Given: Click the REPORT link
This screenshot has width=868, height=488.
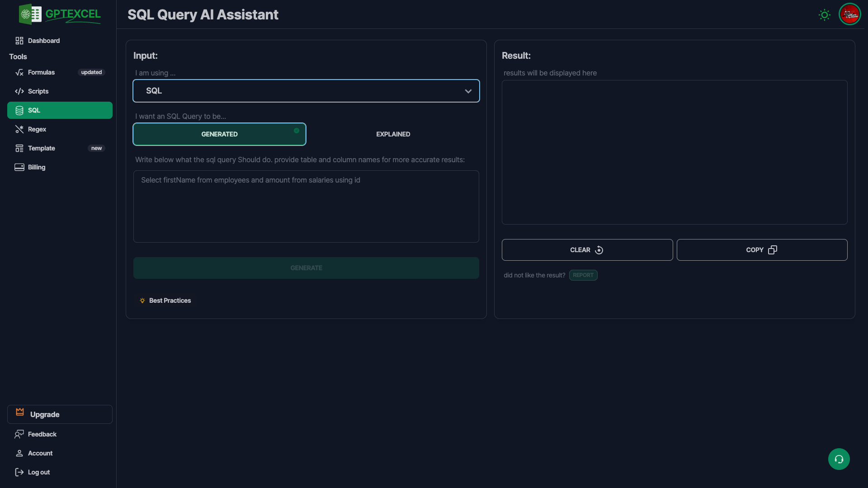Looking at the screenshot, I should (x=583, y=275).
